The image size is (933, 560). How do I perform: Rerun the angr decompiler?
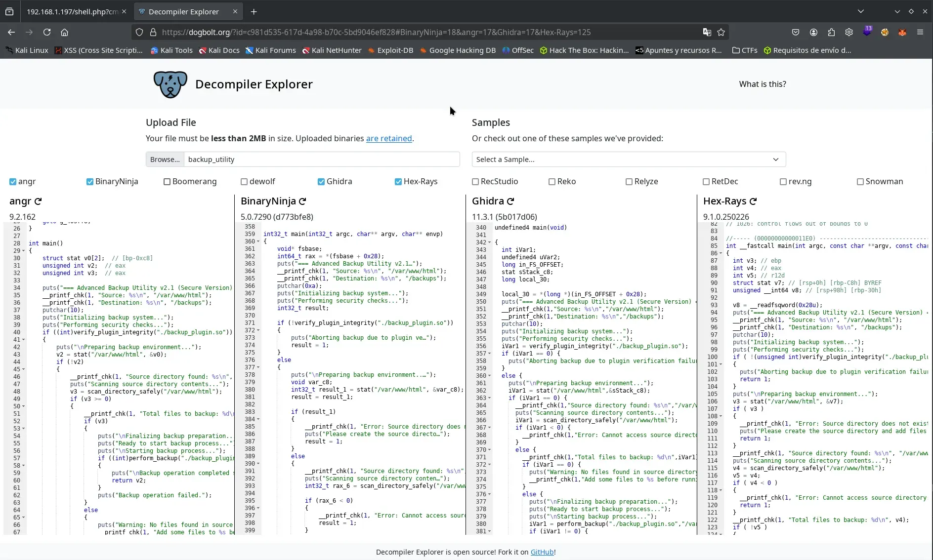pos(38,201)
